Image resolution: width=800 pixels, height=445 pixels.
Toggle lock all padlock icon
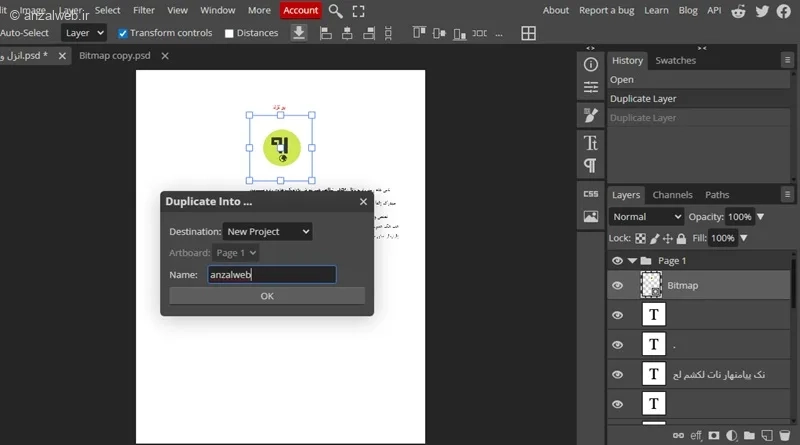[681, 238]
